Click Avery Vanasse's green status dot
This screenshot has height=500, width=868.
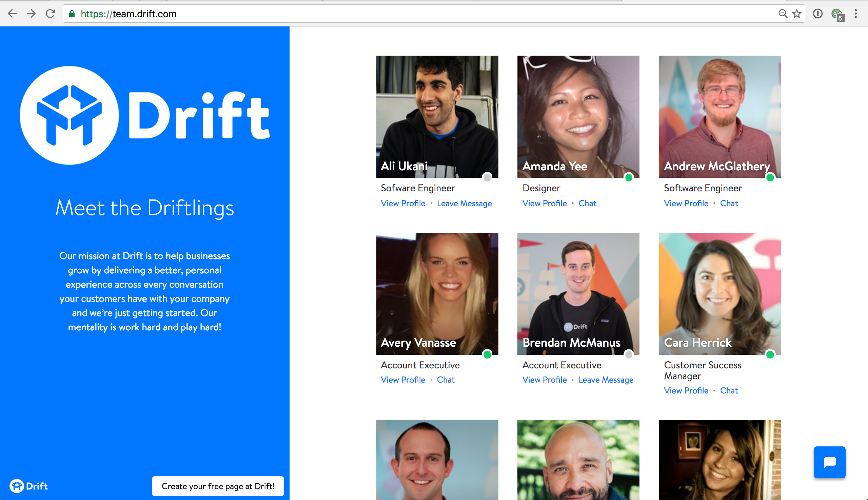pos(487,354)
